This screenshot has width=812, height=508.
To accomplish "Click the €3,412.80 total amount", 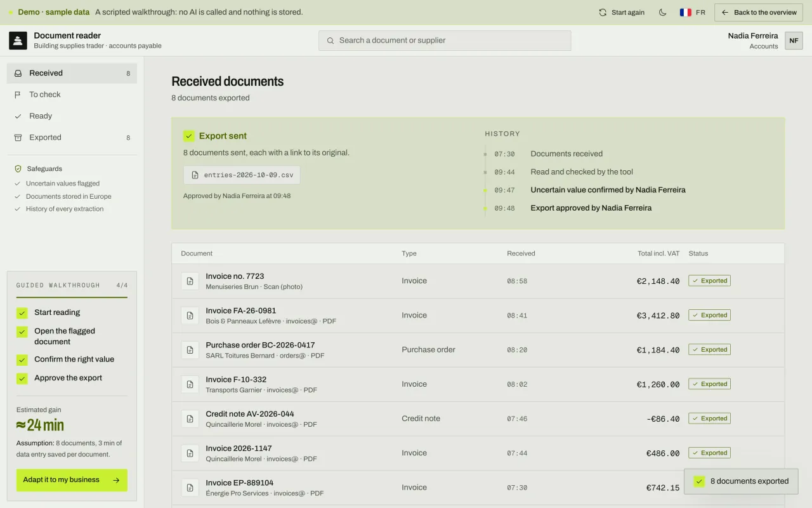I will [658, 316].
